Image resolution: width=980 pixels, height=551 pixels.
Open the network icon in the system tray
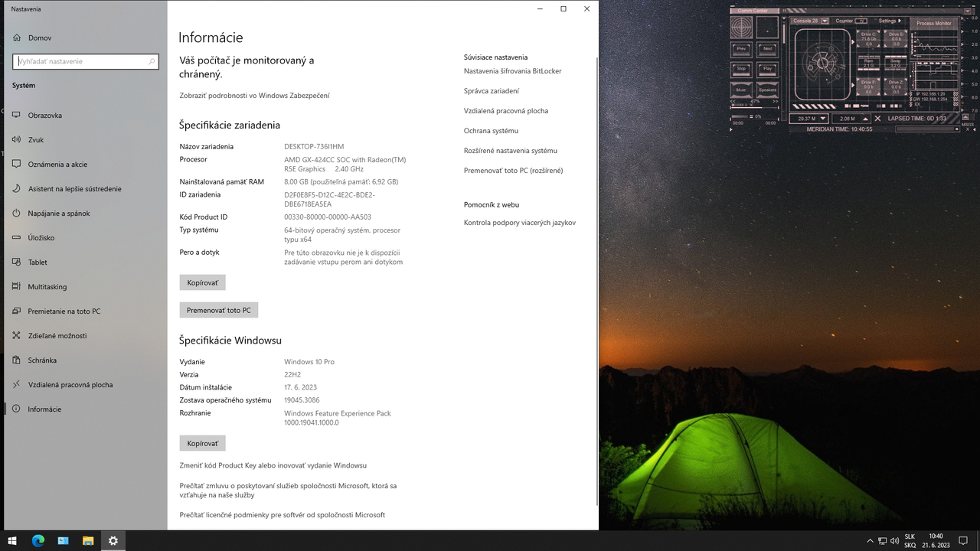[882, 541]
